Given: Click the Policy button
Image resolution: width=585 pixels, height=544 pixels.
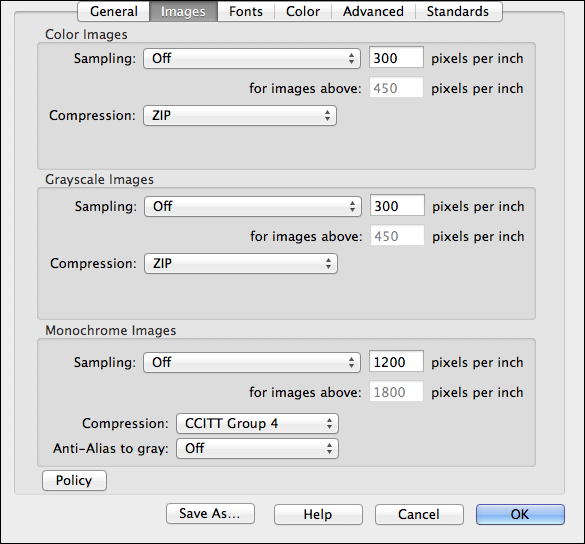Looking at the screenshot, I should click(74, 481).
